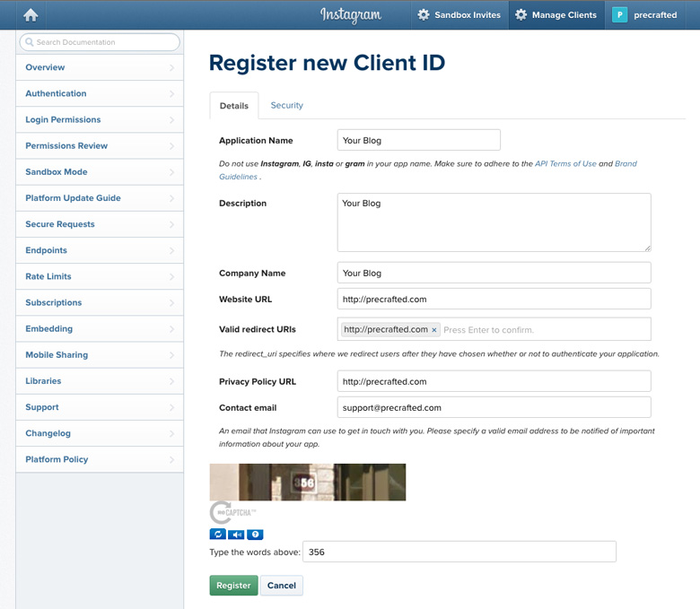Click the captcha answer field
This screenshot has width=700, height=609.
coord(459,552)
